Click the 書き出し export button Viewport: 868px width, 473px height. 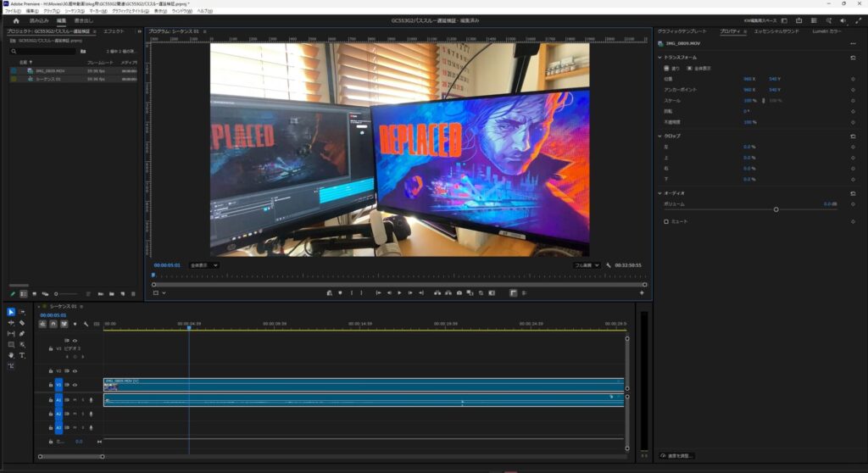coord(84,20)
